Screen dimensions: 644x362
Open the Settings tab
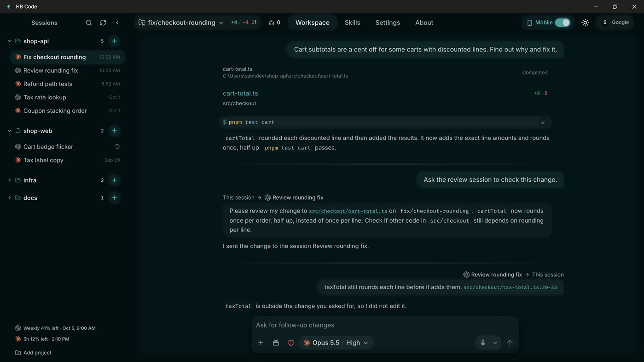tap(388, 23)
